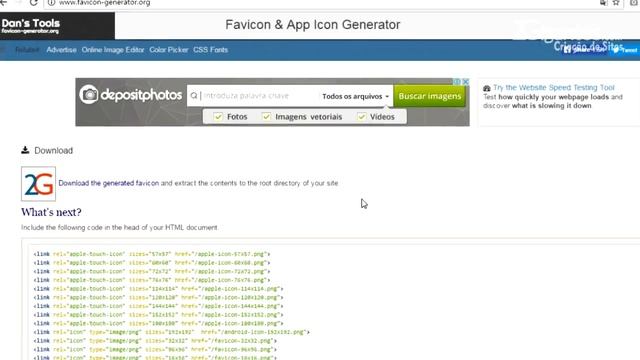Bookmark this page with the star icon
This screenshot has height=360, width=640.
(616, 3)
